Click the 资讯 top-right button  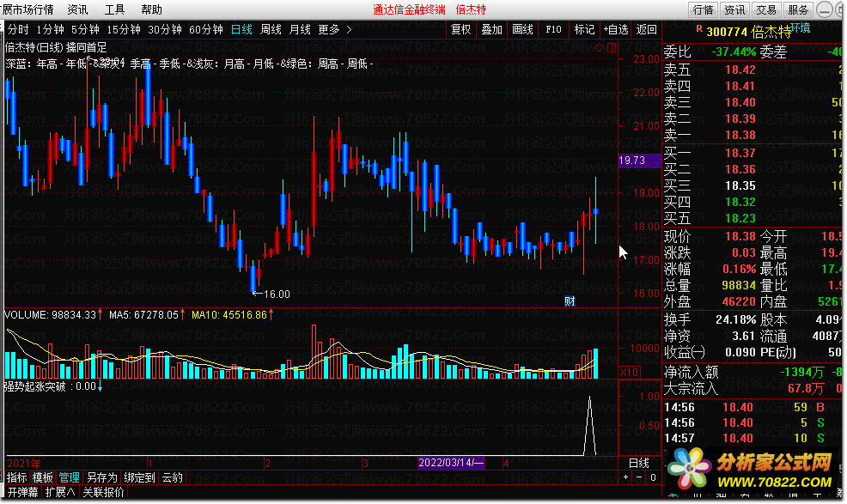pyautogui.click(x=734, y=9)
